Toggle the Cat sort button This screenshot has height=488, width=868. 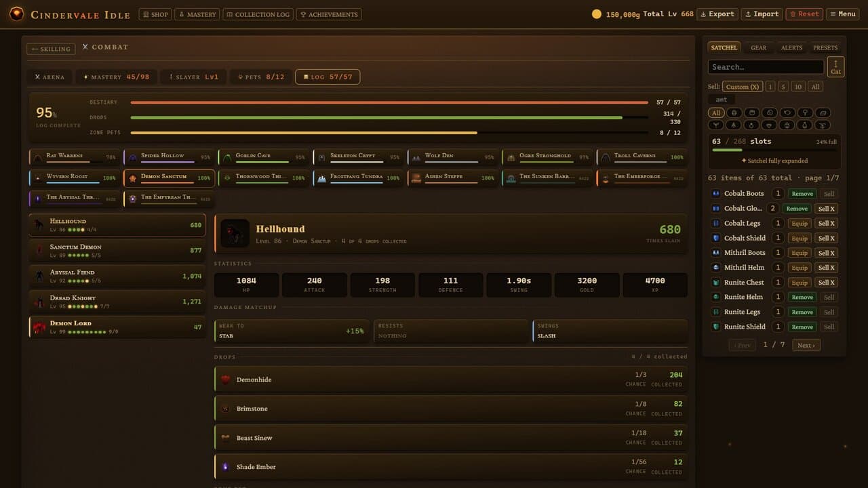pyautogui.click(x=835, y=67)
